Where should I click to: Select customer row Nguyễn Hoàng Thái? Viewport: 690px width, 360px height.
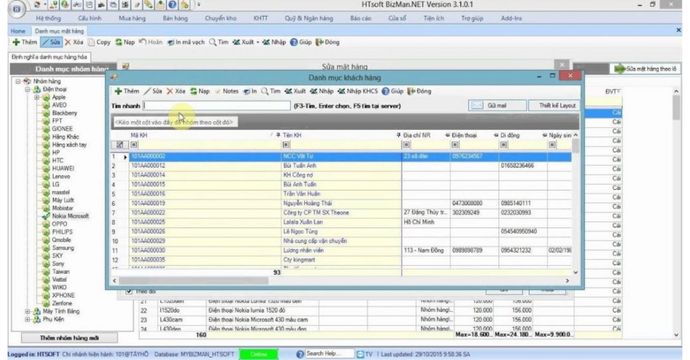pos(341,203)
